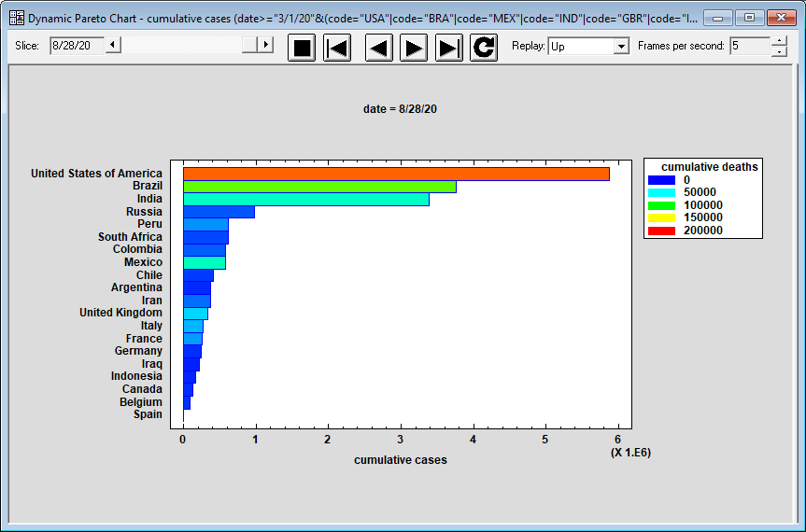This screenshot has width=806, height=532.
Task: Click the Brazil bar in the chart
Action: click(319, 187)
